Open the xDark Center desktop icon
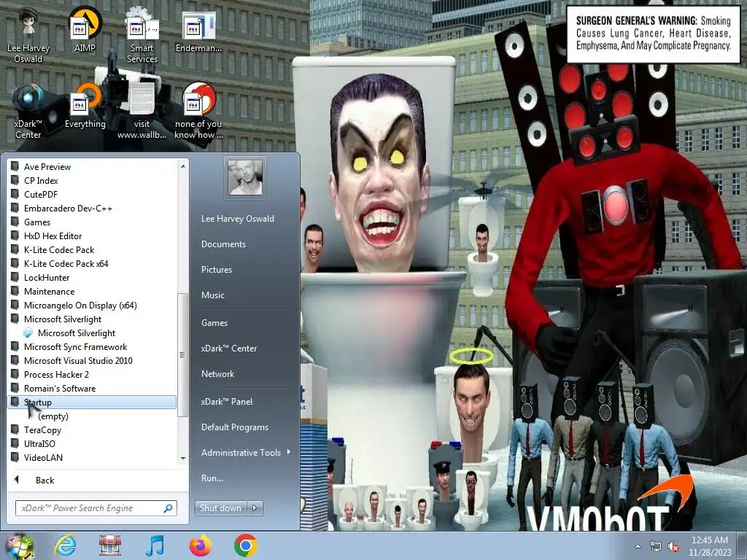 tap(28, 111)
